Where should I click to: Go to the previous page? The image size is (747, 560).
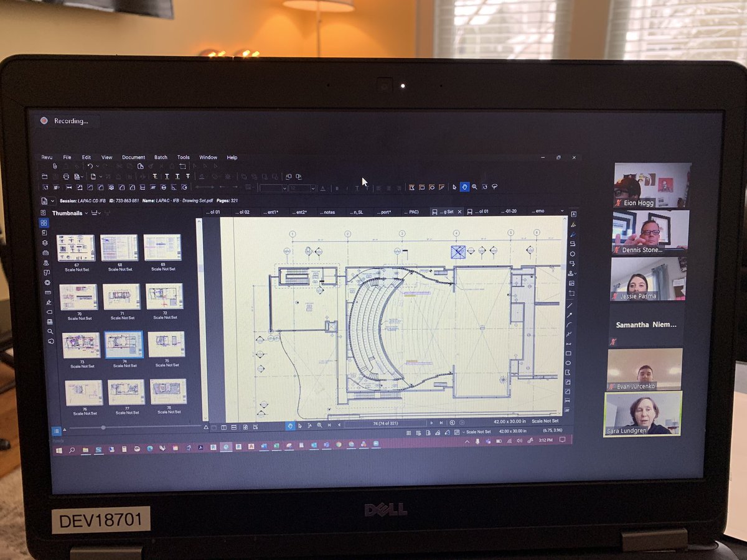tap(339, 426)
